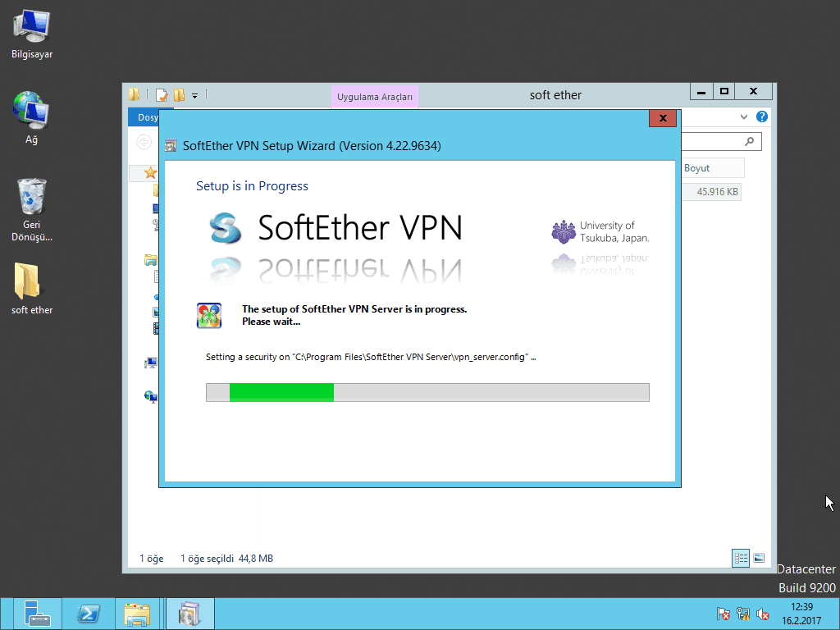Click the new folder quick access icon
The height and width of the screenshot is (630, 840).
pyautogui.click(x=179, y=95)
